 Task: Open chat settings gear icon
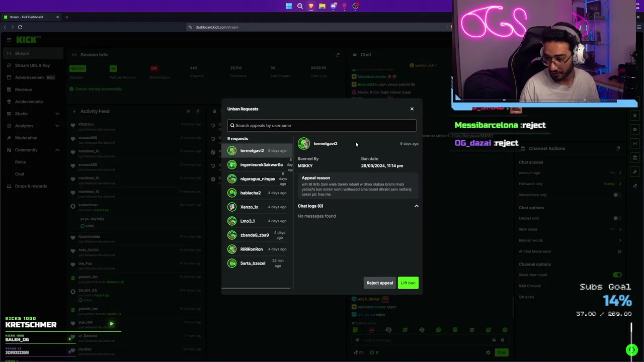488,352
